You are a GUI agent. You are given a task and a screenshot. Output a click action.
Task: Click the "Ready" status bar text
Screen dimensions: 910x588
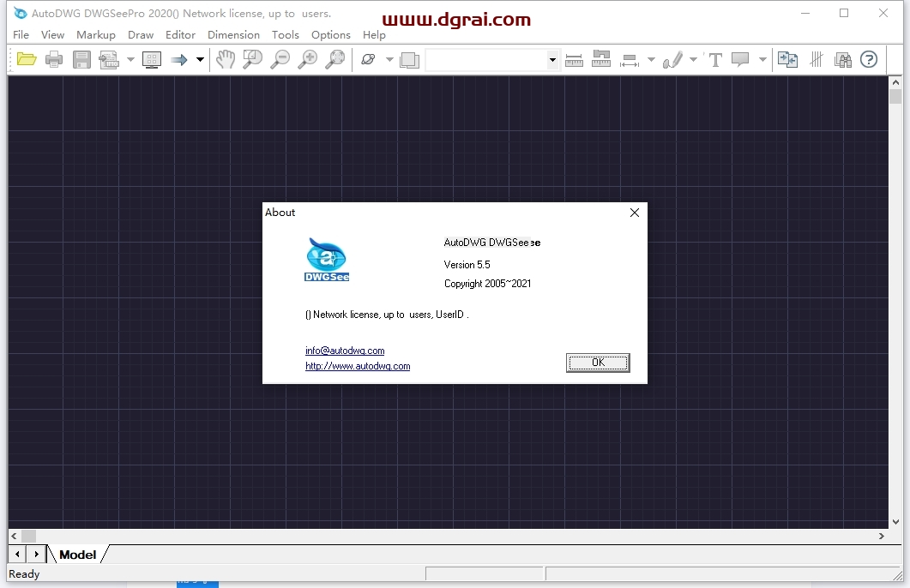[x=24, y=574]
